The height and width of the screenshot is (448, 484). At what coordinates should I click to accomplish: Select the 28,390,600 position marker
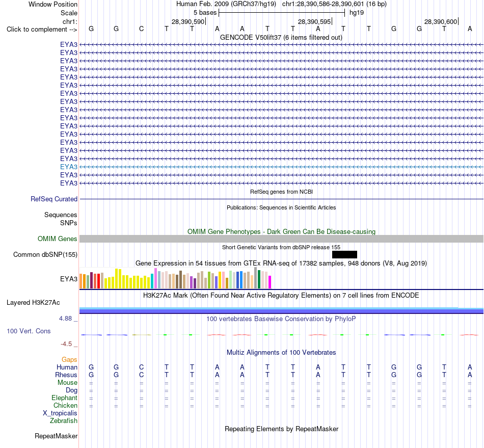click(x=441, y=21)
